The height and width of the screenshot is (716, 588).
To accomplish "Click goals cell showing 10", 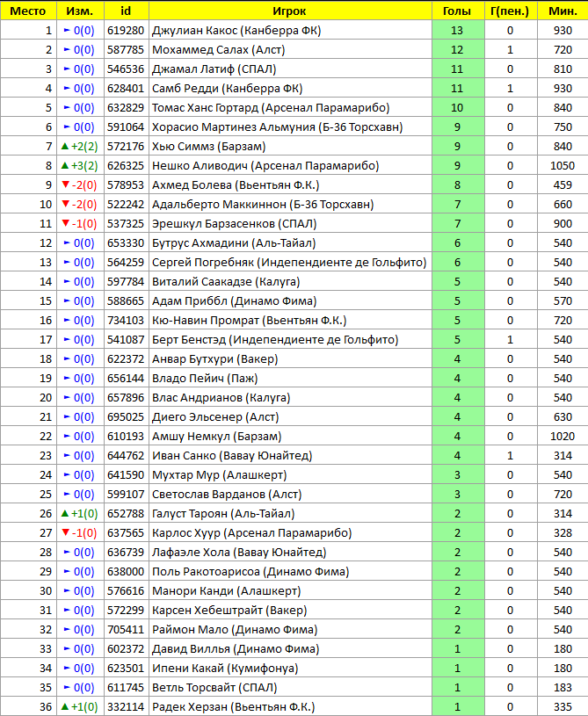I will point(458,108).
